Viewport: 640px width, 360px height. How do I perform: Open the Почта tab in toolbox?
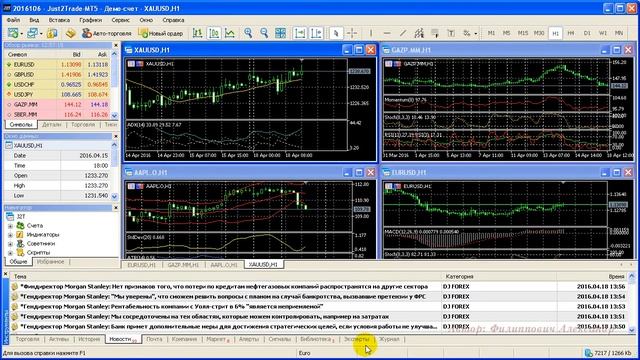tap(154, 339)
